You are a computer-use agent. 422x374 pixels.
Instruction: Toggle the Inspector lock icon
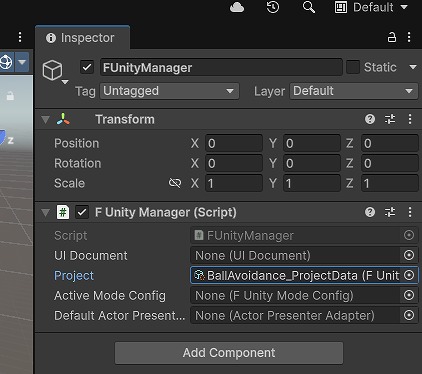click(x=392, y=37)
